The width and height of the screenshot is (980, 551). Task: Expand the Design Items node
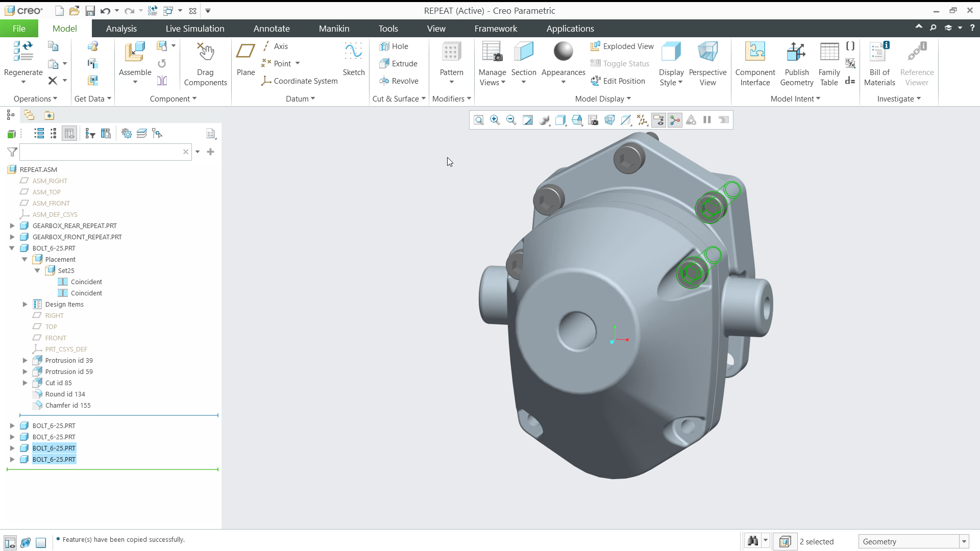tap(24, 304)
